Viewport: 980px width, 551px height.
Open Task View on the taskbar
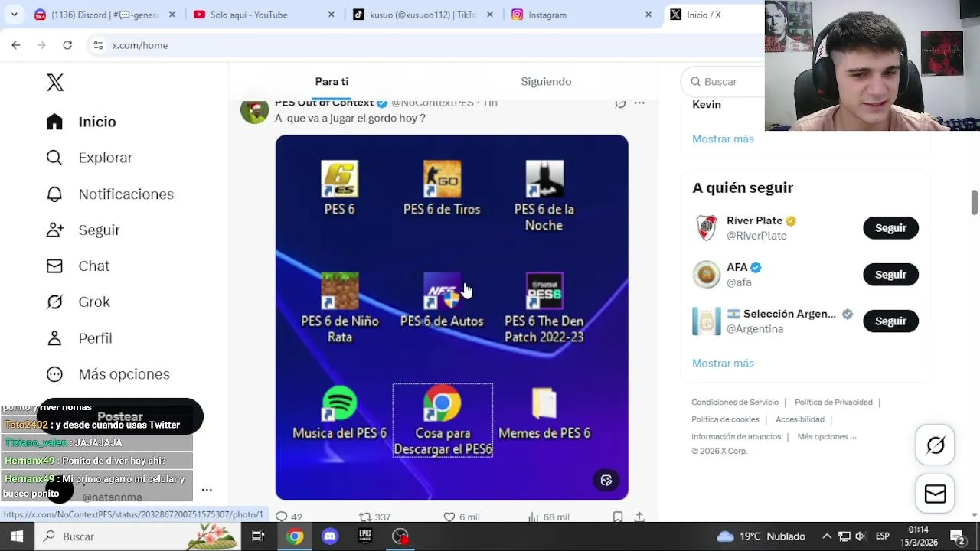point(258,536)
